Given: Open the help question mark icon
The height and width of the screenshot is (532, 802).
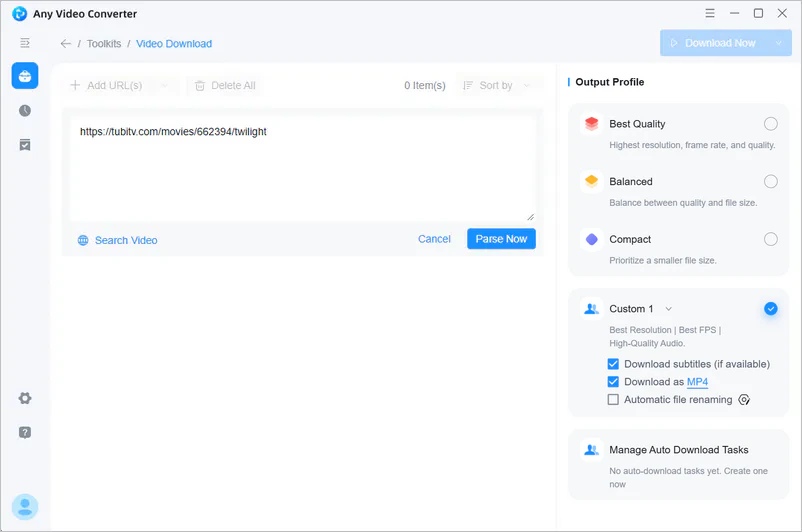Looking at the screenshot, I should (x=25, y=433).
